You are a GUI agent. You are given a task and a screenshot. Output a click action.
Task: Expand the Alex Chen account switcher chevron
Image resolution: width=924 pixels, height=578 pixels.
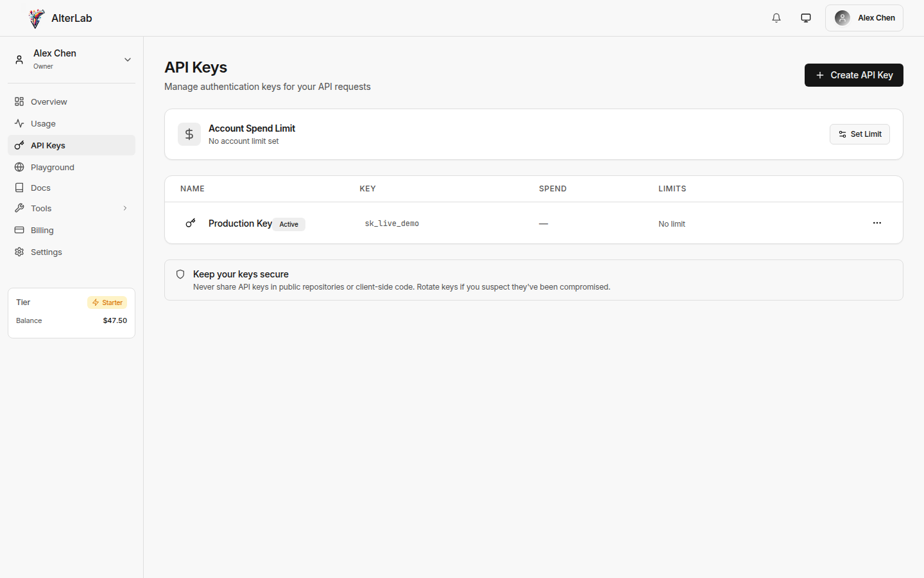coord(128,60)
